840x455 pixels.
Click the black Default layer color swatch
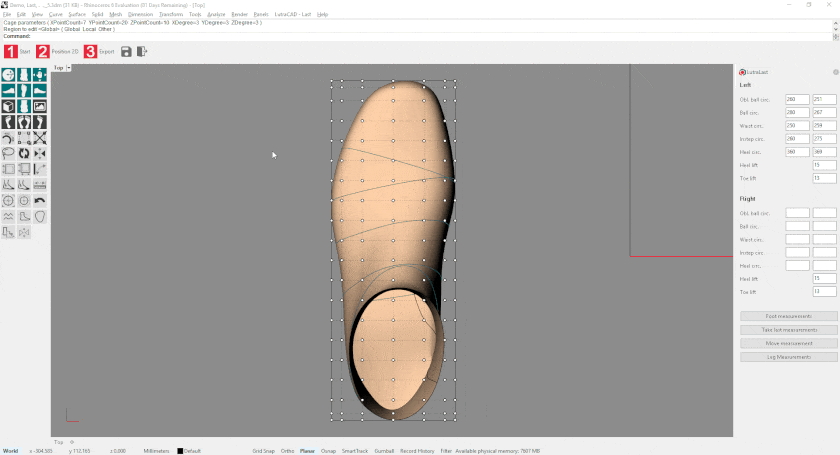pos(180,451)
